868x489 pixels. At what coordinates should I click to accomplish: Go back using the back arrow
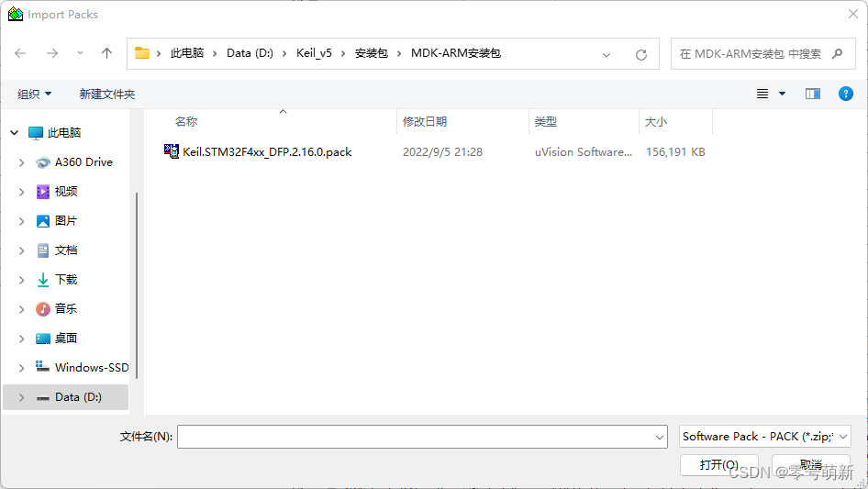point(20,53)
